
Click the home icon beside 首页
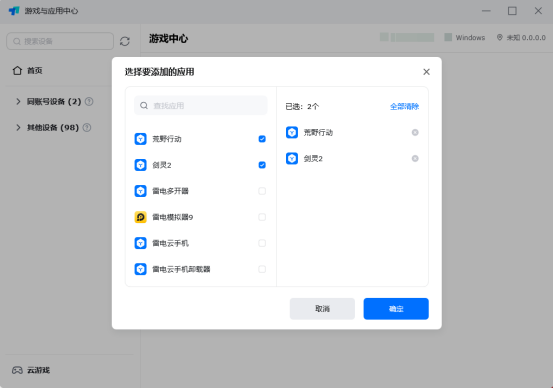coord(17,70)
